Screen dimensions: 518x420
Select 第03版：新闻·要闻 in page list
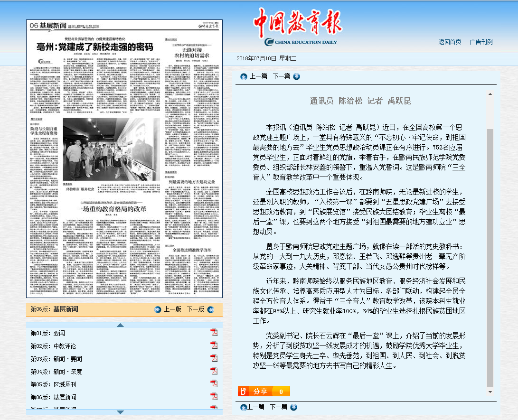[56, 359]
